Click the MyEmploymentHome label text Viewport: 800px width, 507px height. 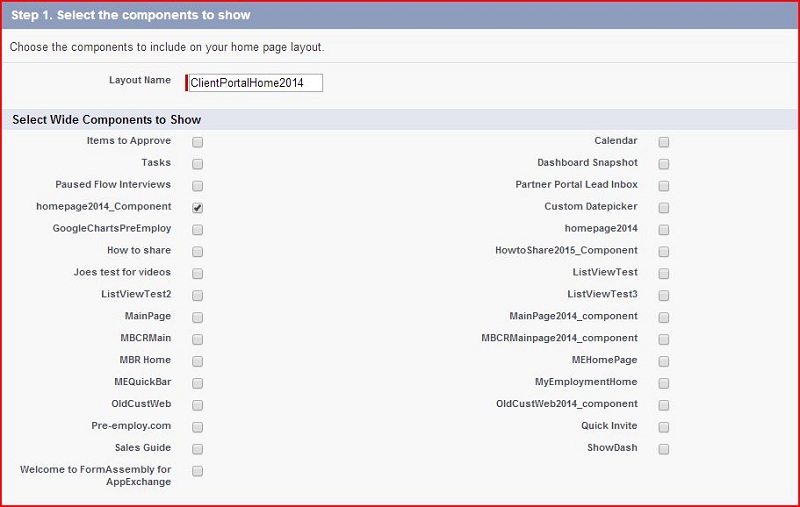[586, 382]
